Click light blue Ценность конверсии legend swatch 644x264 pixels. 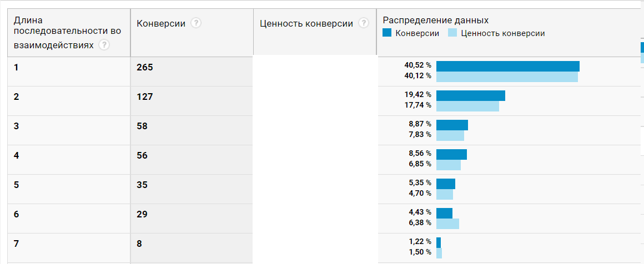[x=452, y=33]
